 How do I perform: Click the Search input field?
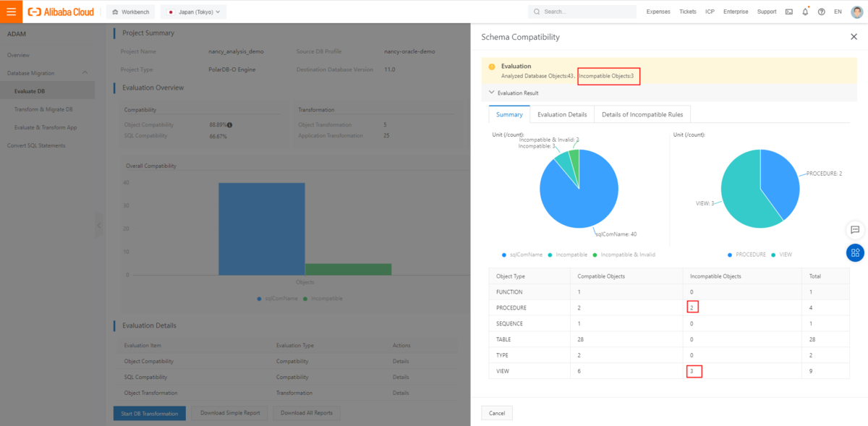[582, 12]
